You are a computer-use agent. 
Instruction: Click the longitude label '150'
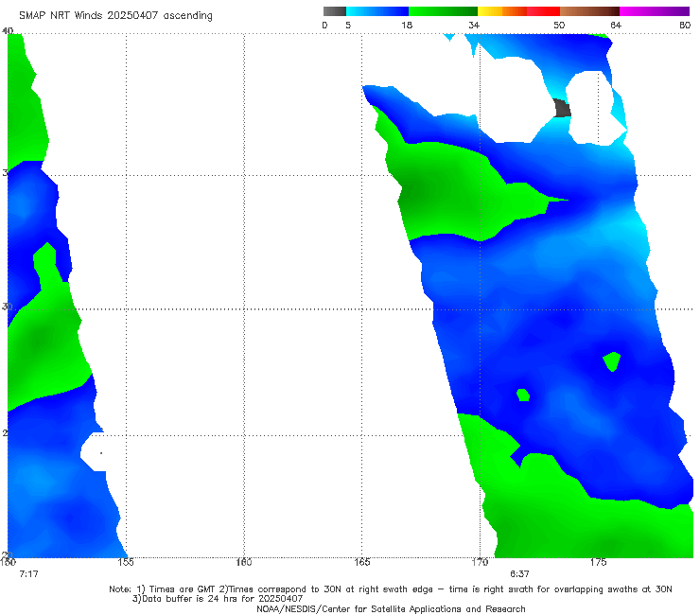[8, 562]
